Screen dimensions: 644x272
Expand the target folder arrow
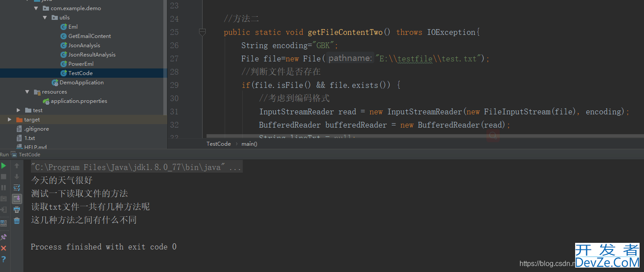pyautogui.click(x=10, y=120)
